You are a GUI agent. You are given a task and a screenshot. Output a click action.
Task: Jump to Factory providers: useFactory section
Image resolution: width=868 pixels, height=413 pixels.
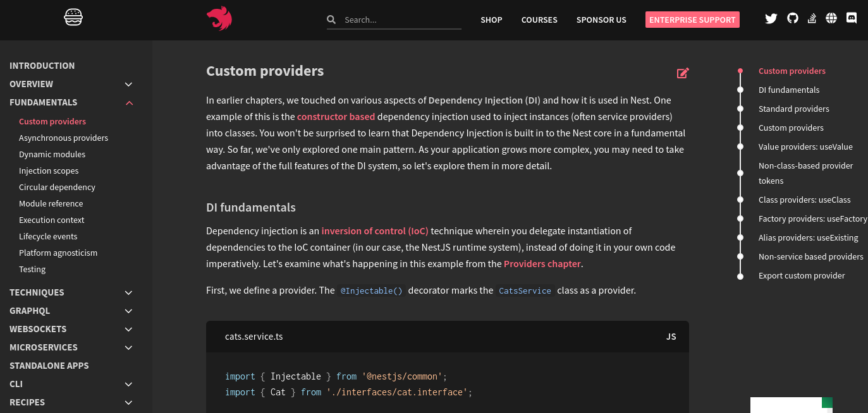tap(813, 218)
